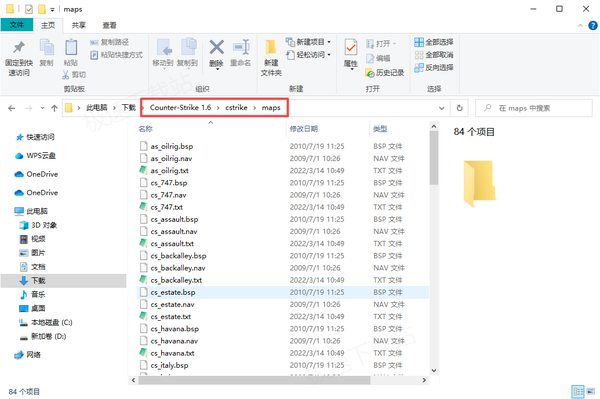The width and height of the screenshot is (600, 399).
Task: Switch to details view icon in status bar
Action: tap(578, 391)
